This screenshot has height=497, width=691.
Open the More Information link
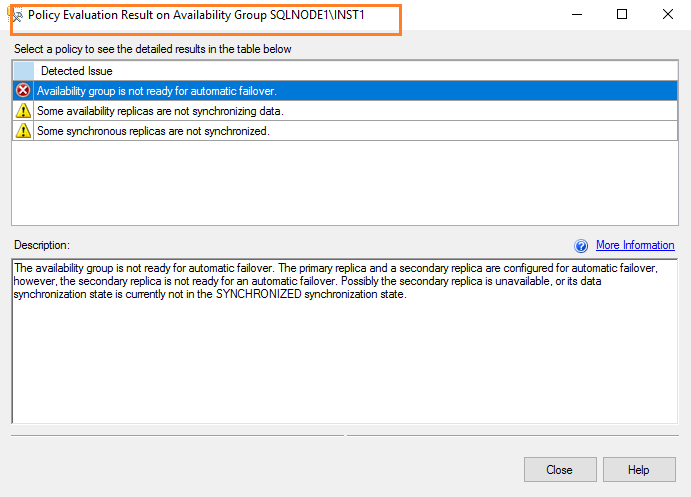coord(635,245)
